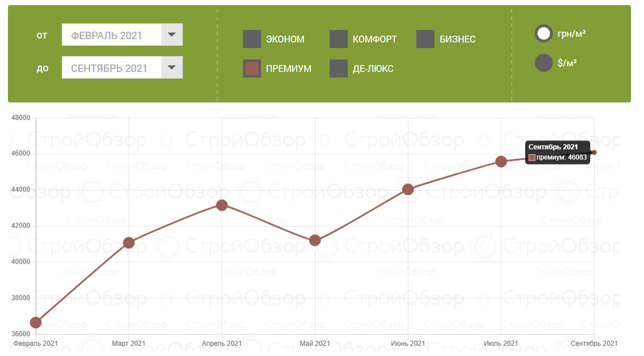Viewport: 644px width, 356px height.
Task: Open the start date dropdown arrow
Action: coord(172,35)
